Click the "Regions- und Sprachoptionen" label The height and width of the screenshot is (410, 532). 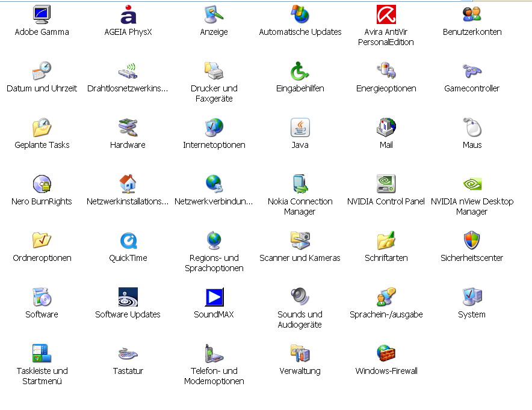point(214,263)
